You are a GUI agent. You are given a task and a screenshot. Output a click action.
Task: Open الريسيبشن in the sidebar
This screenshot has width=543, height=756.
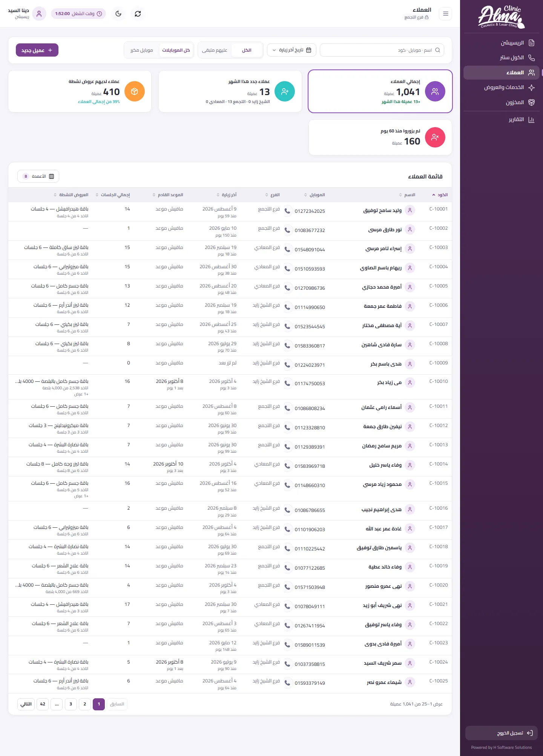502,43
